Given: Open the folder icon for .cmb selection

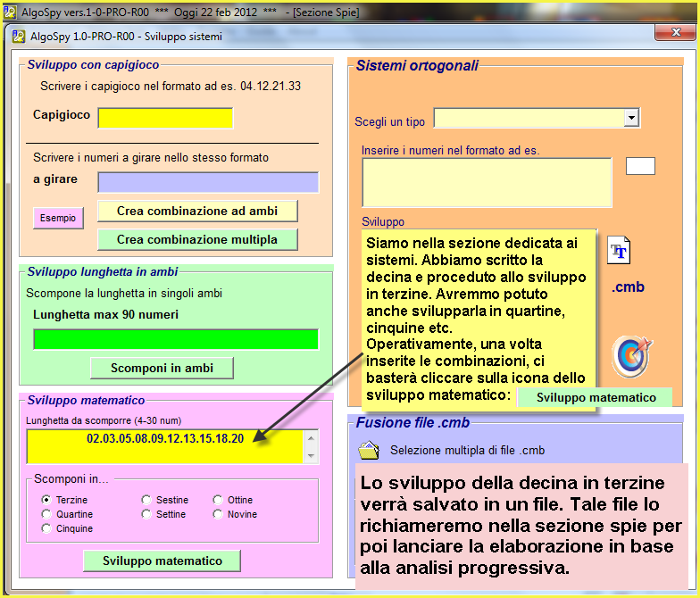Looking at the screenshot, I should pyautogui.click(x=369, y=450).
